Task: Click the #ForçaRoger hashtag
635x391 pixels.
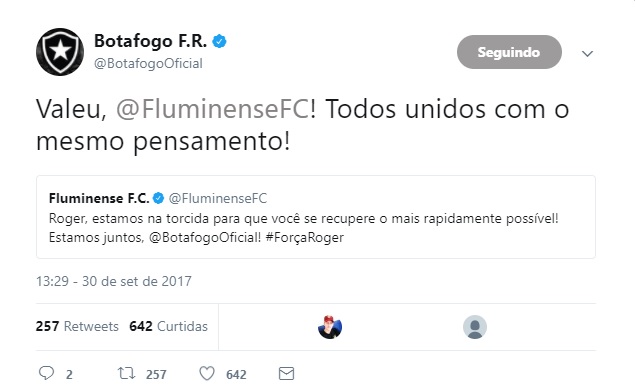Action: [x=305, y=237]
